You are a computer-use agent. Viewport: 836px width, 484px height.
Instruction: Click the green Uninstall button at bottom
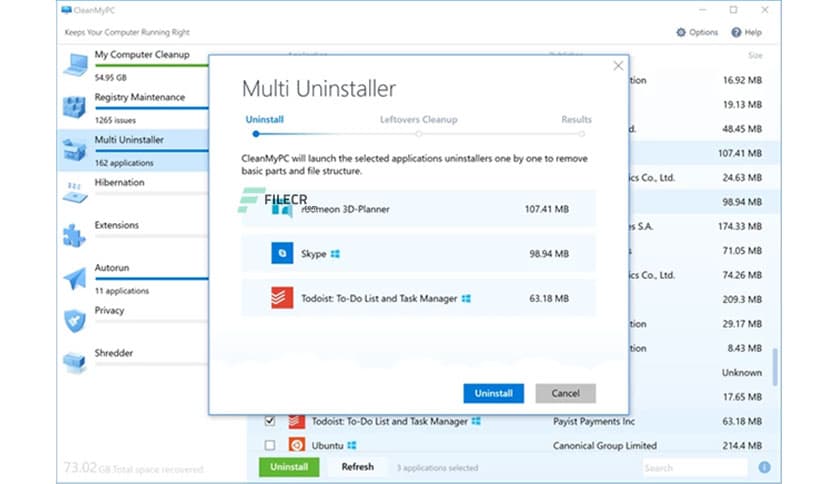[289, 467]
